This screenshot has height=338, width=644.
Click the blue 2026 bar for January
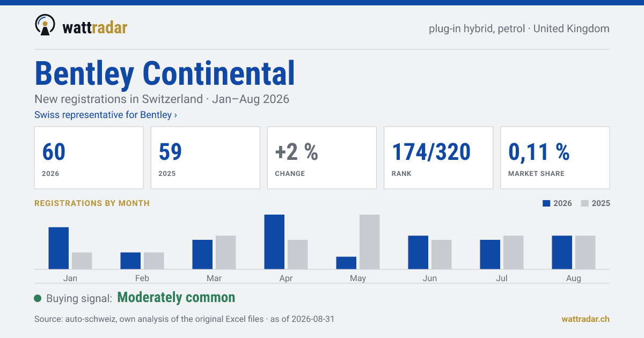(58, 248)
